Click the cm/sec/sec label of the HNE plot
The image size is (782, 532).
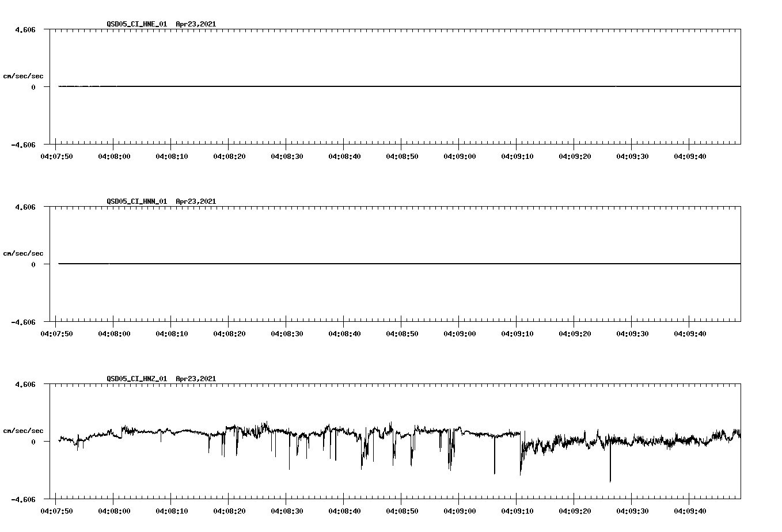pyautogui.click(x=24, y=75)
